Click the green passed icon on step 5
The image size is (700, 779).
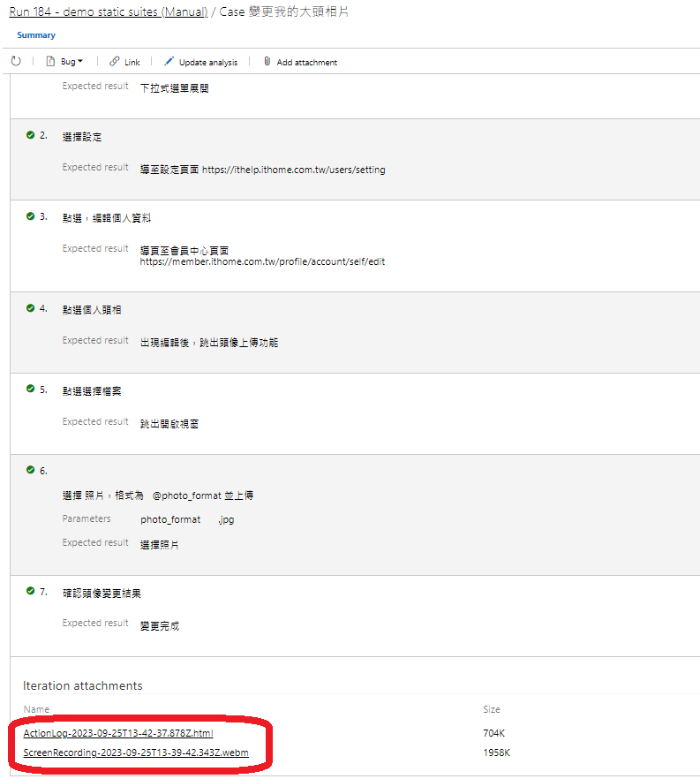pyautogui.click(x=30, y=389)
